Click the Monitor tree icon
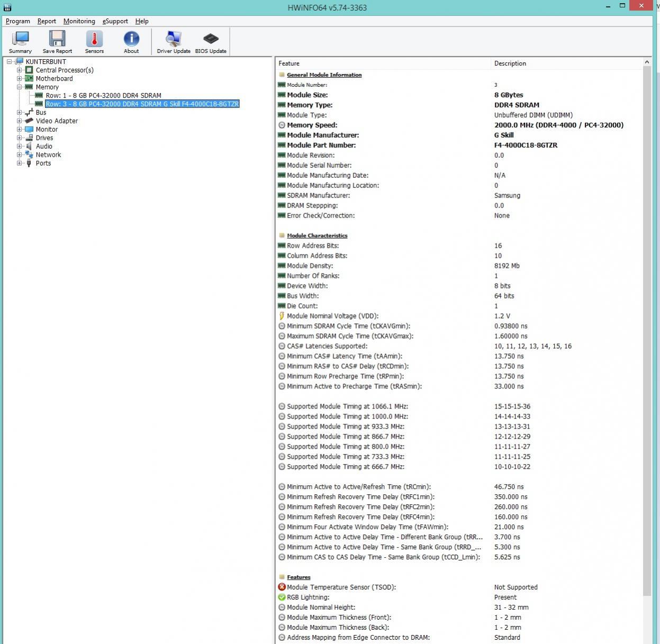The image size is (660, 644). 29,129
